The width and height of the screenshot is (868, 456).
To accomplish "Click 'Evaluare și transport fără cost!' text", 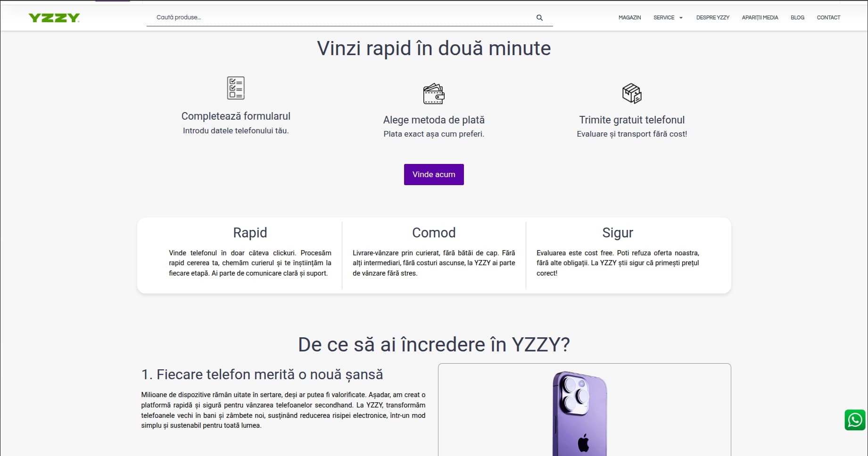I will (632, 134).
